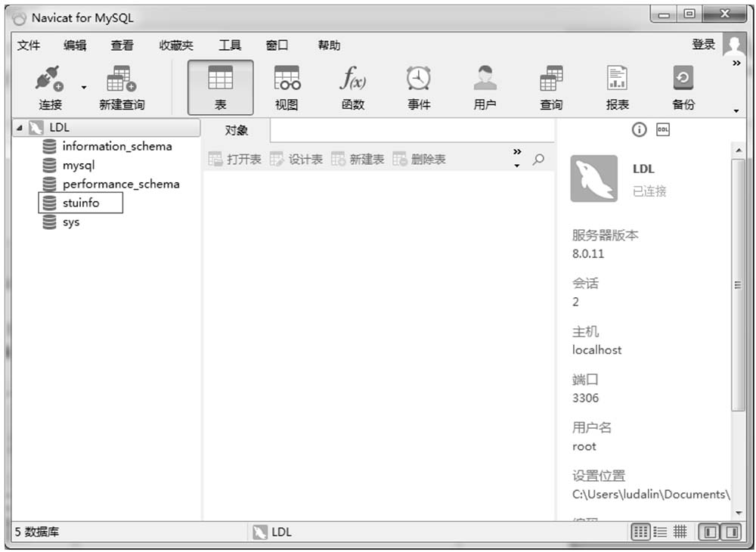Open the 查看 (View) menu
Viewport: 756px width, 552px height.
(122, 45)
